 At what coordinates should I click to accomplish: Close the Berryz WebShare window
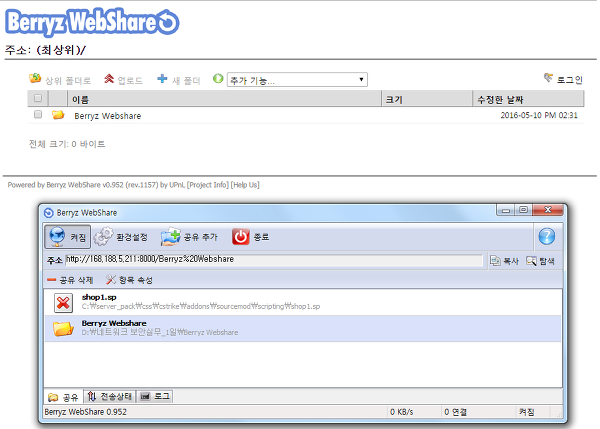point(548,210)
